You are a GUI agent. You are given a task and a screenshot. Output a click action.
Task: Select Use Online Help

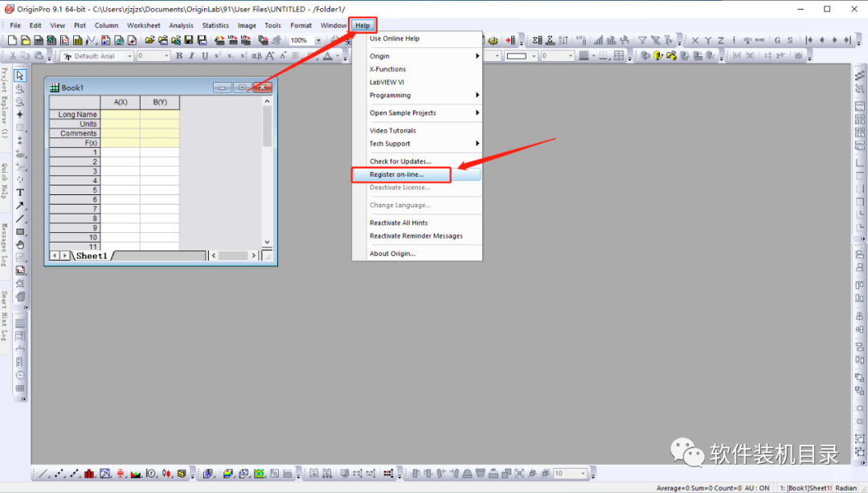tap(417, 39)
